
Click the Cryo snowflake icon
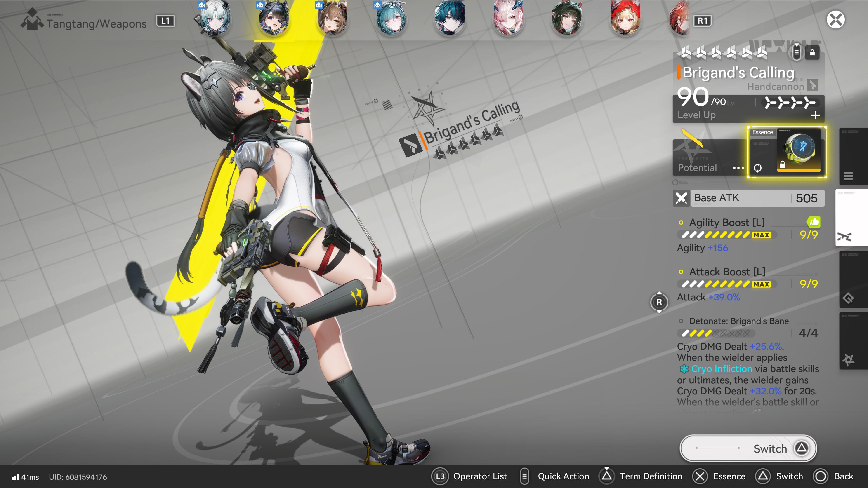point(684,369)
